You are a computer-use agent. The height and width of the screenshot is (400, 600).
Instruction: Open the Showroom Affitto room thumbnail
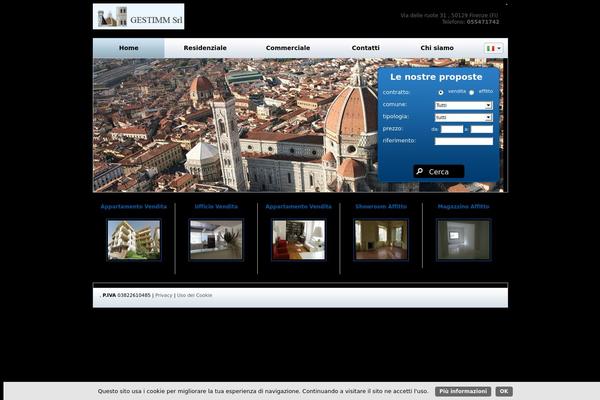pyautogui.click(x=381, y=240)
